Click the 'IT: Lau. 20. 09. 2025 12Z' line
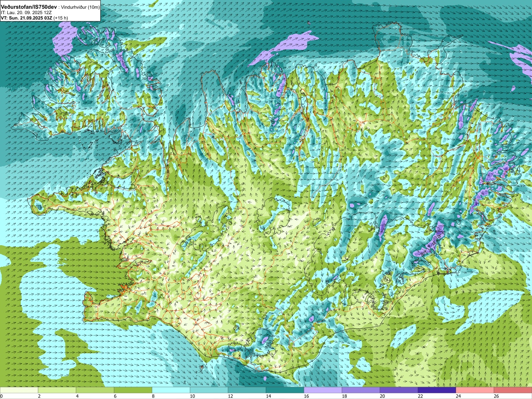The image size is (532, 399). pyautogui.click(x=26, y=12)
